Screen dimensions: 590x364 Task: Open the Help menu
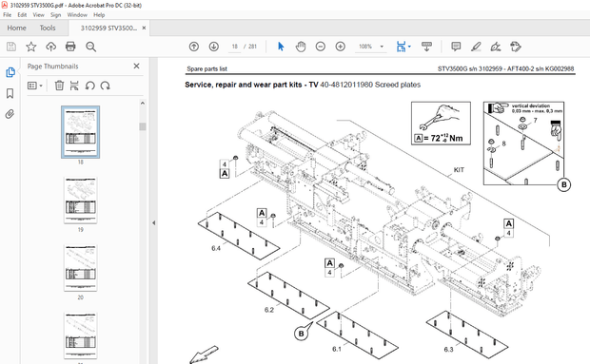coord(99,15)
